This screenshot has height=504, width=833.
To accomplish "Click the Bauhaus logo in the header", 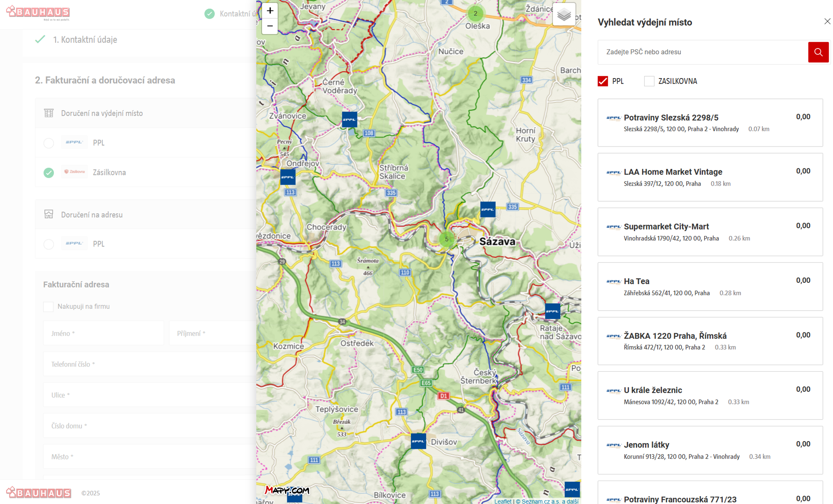I will 38,13.
